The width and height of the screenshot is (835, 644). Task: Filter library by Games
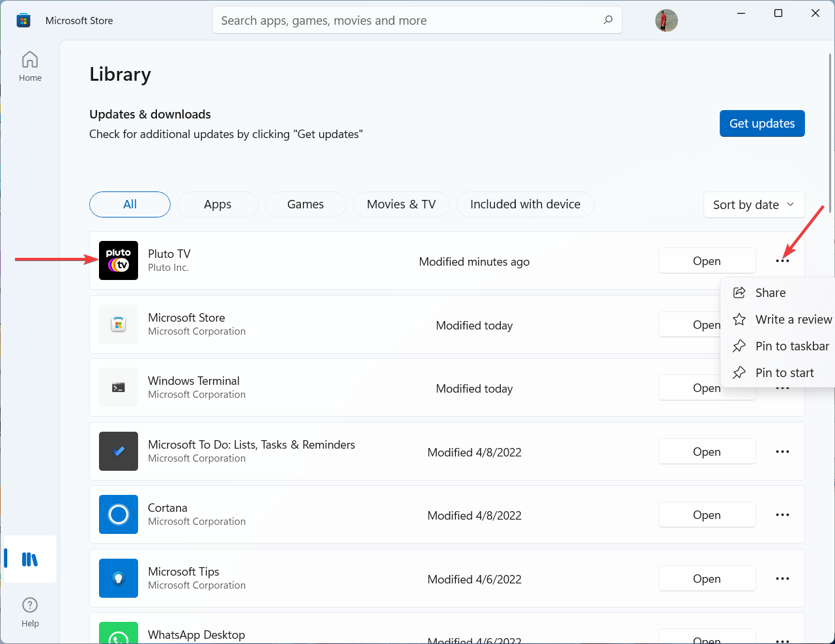pyautogui.click(x=305, y=204)
